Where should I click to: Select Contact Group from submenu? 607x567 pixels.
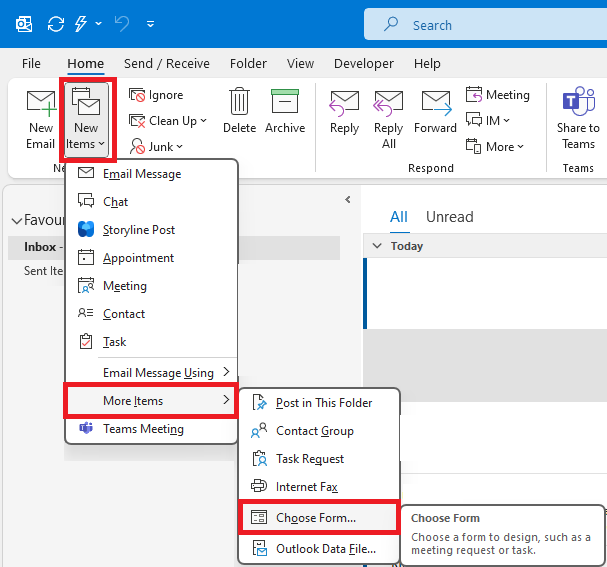(319, 431)
